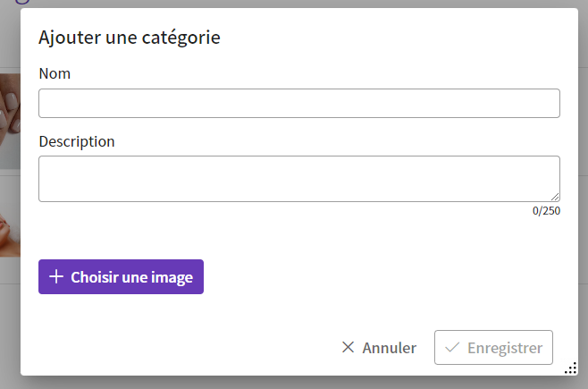Click the dimmed backdrop below the dialog

coord(294,383)
